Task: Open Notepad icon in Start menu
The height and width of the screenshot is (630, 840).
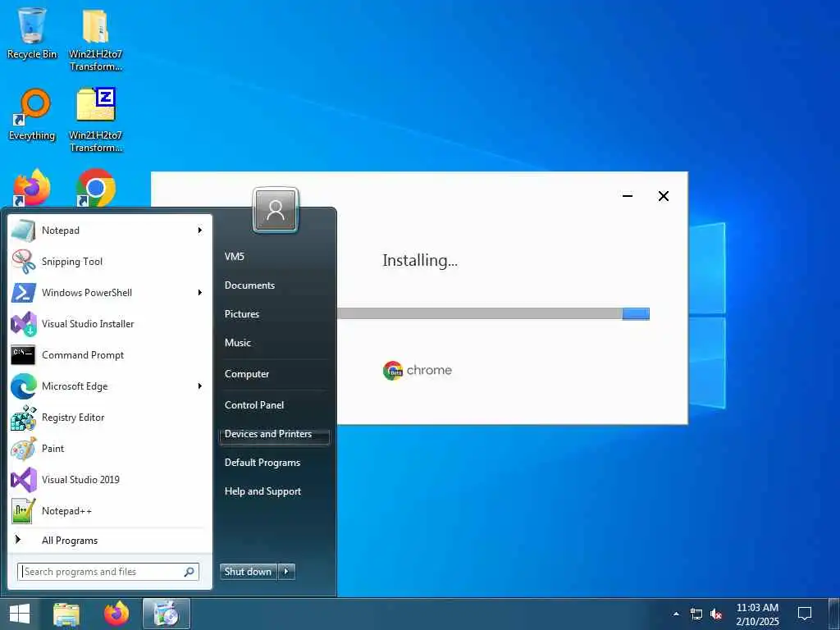Action: click(24, 231)
